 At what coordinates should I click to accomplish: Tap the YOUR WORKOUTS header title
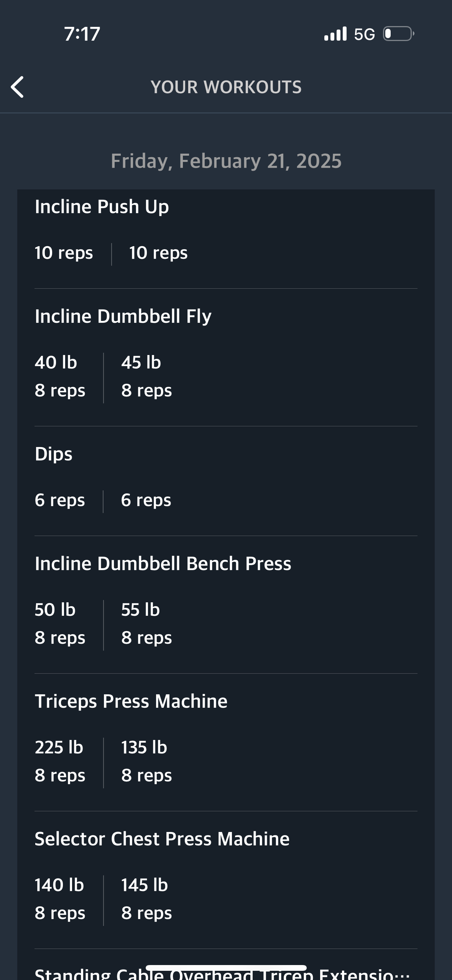pos(226,87)
